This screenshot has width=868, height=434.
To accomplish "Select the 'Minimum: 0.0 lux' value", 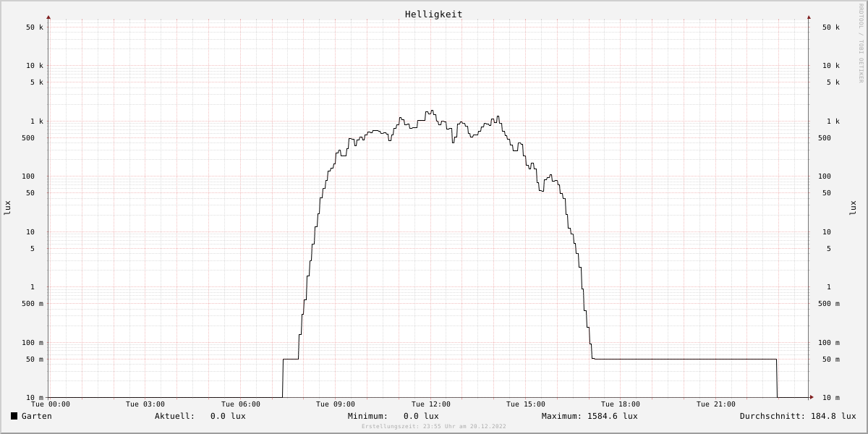I will click(393, 416).
